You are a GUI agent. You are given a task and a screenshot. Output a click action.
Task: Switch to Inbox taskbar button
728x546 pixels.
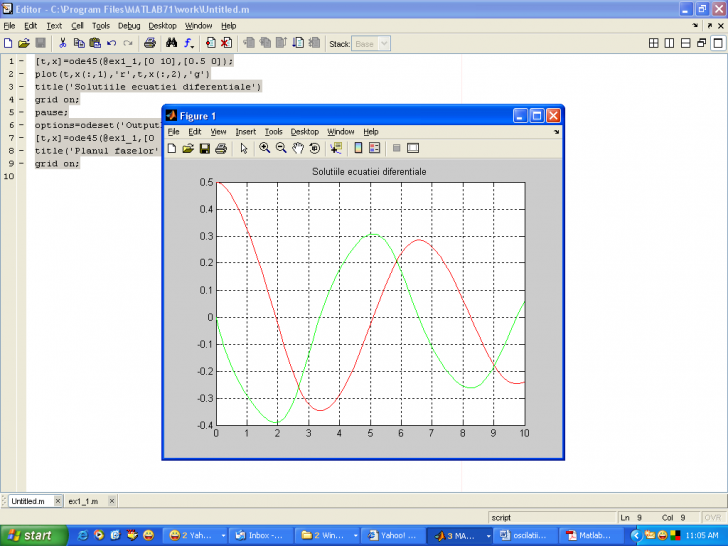click(261, 536)
